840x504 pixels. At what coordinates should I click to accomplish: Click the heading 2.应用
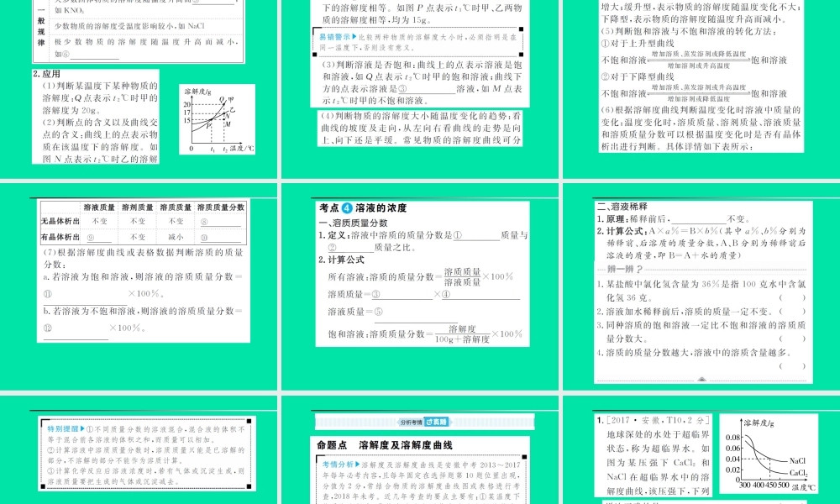(x=46, y=74)
